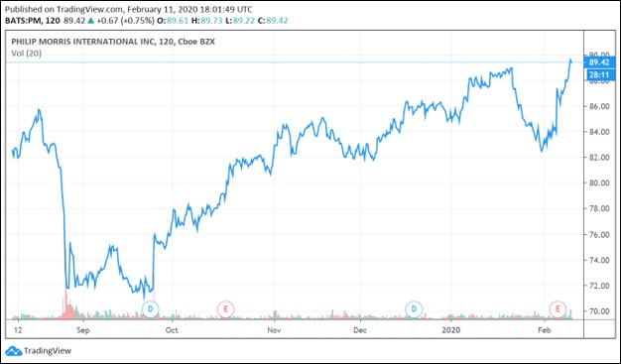Click the 74.00 price axis label
Screen dimensions: 621x364
pos(599,260)
